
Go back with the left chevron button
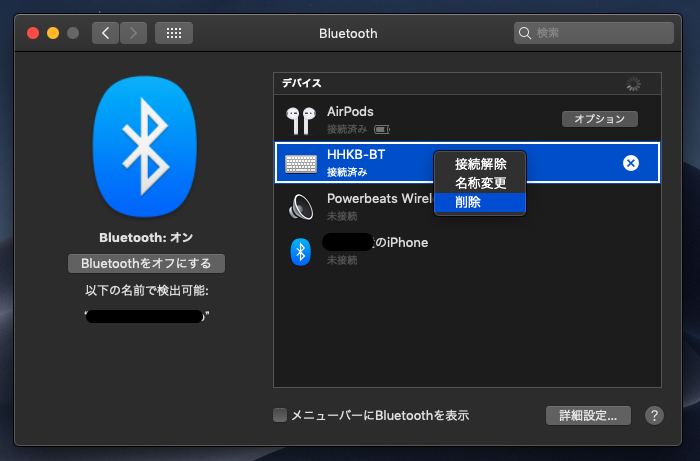click(105, 33)
